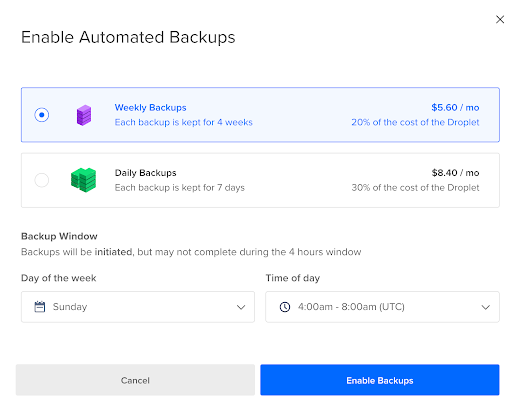Click the calendar icon in the day field

point(40,307)
